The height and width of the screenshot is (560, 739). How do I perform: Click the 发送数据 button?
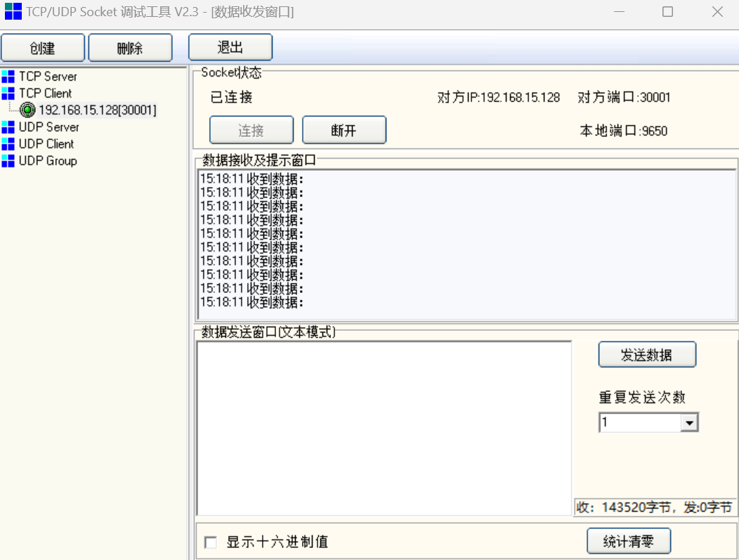coord(647,355)
